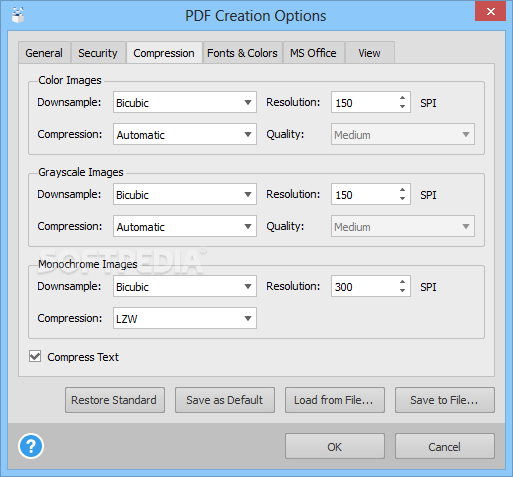Open Grayscale Images Compression dropdown
The width and height of the screenshot is (513, 477).
pyautogui.click(x=185, y=226)
